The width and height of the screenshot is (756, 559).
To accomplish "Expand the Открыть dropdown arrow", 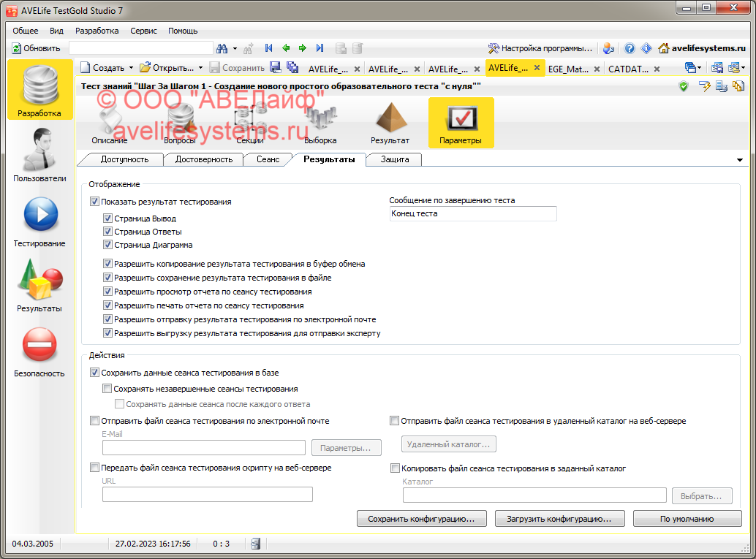I will [201, 68].
